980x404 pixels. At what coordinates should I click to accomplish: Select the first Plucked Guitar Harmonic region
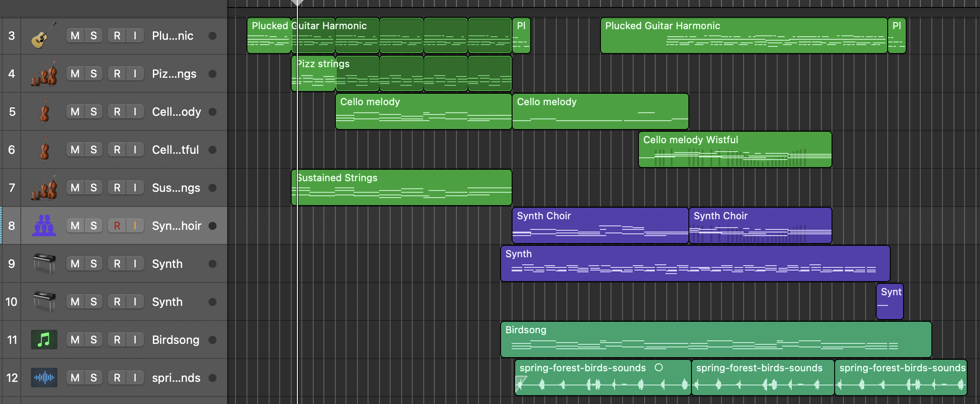(x=269, y=35)
